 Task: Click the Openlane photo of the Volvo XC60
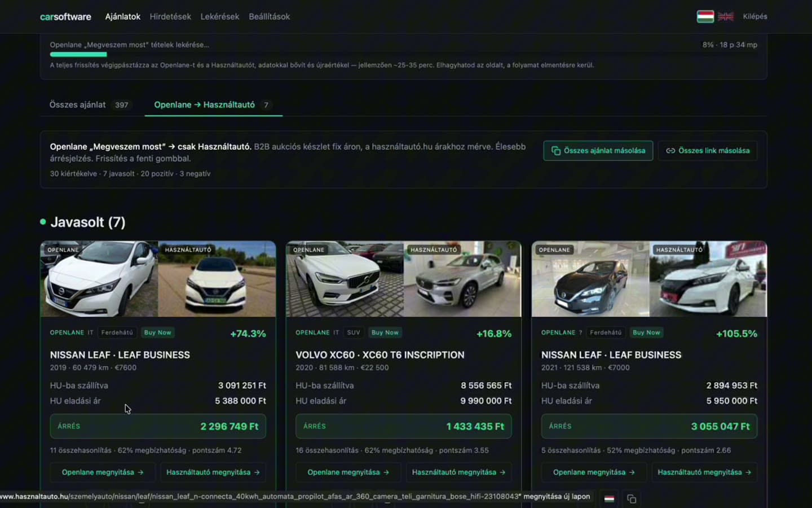(345, 279)
